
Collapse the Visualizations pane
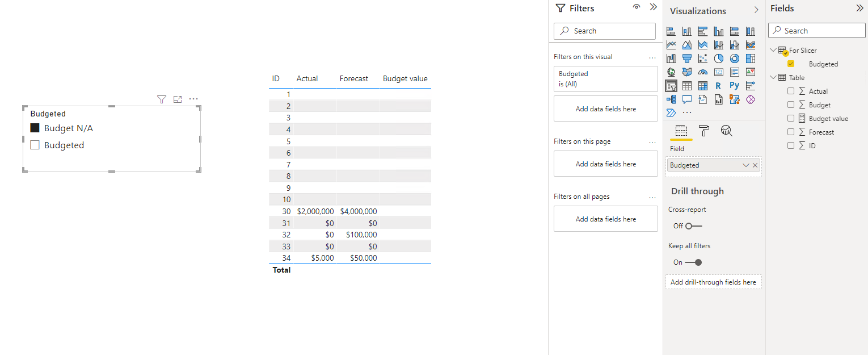click(x=756, y=10)
